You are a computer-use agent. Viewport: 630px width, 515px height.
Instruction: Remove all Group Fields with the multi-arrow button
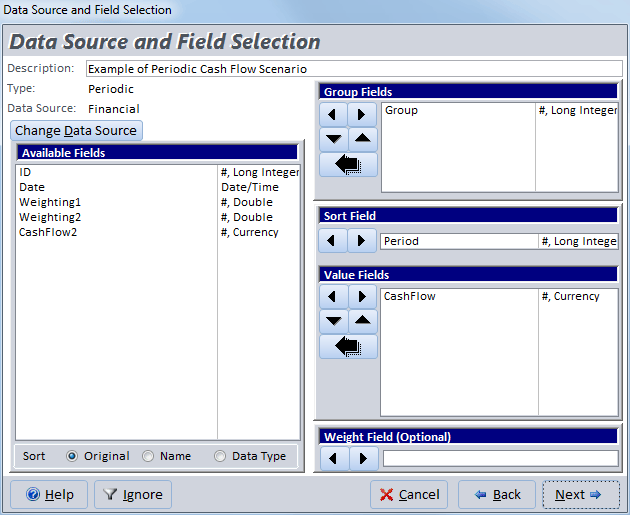click(x=348, y=165)
